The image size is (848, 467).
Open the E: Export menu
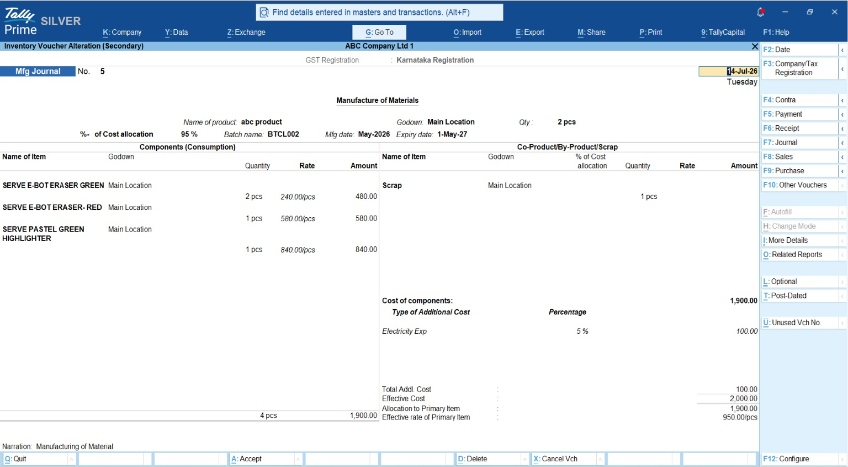pos(530,32)
